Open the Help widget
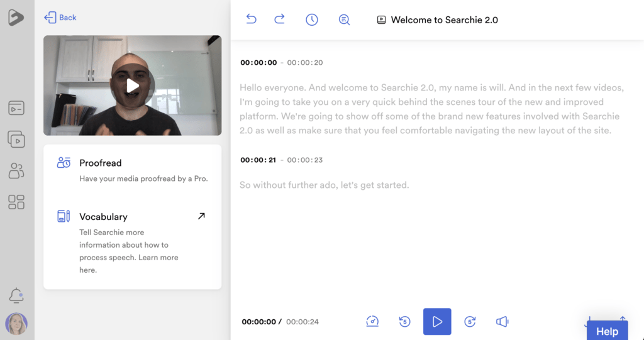This screenshot has height=340, width=644. pos(607,331)
